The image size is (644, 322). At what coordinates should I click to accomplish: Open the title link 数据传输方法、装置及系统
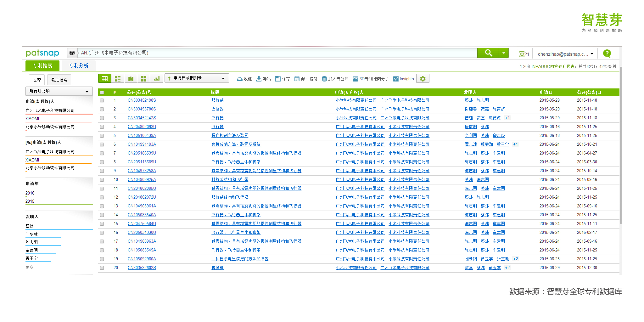click(x=236, y=144)
